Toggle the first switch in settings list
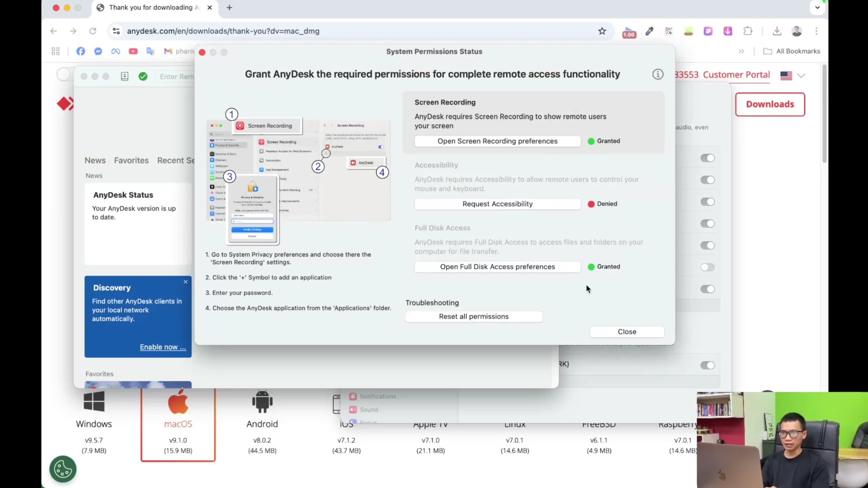This screenshot has height=488, width=868. (708, 158)
